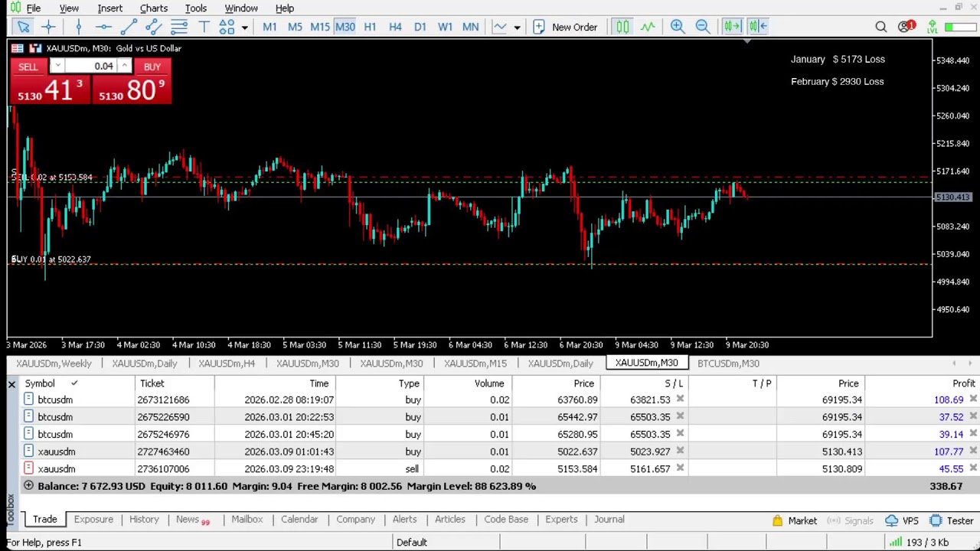The image size is (980, 551).
Task: Select the equidistant channel tool
Action: click(x=154, y=27)
